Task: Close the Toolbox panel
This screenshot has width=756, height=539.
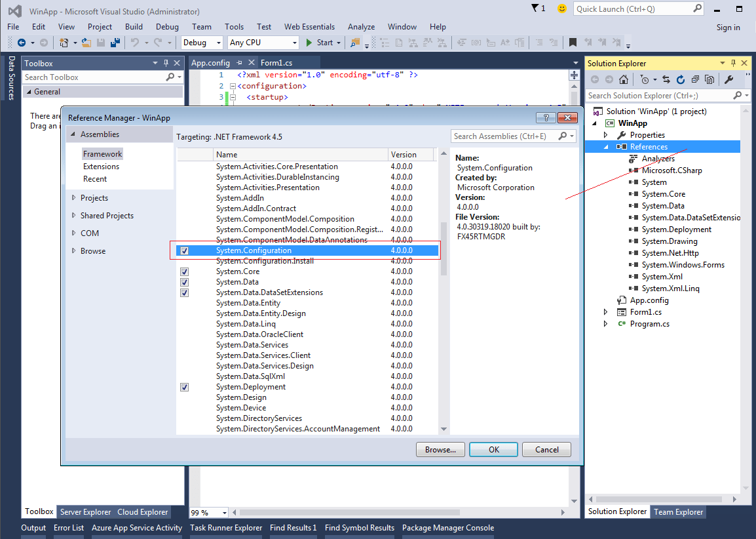Action: (x=177, y=63)
